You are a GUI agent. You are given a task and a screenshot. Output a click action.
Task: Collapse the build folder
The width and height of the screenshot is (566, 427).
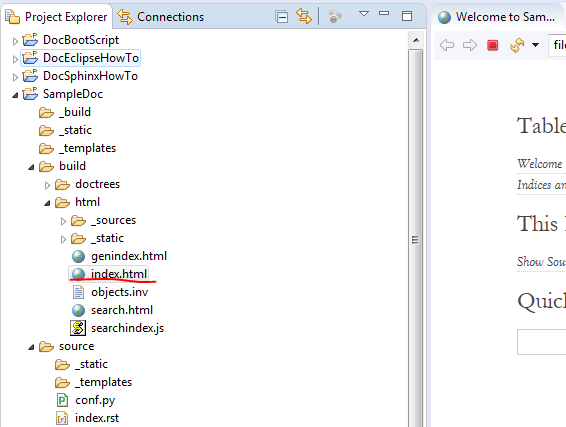pos(31,167)
